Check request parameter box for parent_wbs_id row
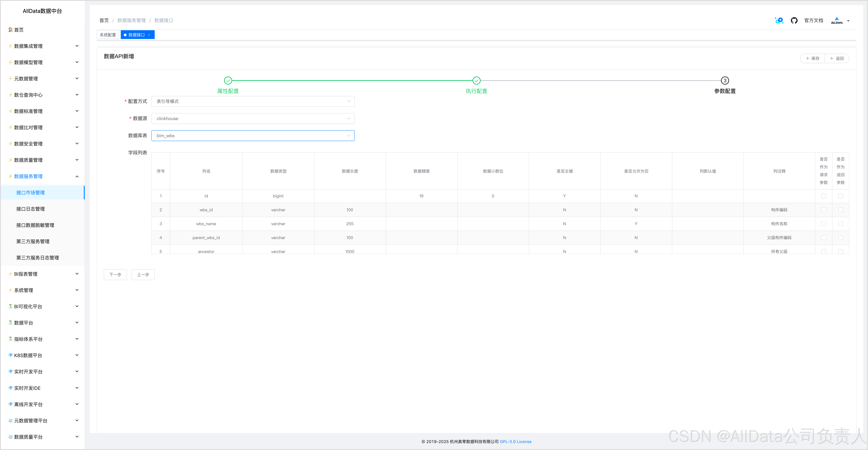 [824, 238]
